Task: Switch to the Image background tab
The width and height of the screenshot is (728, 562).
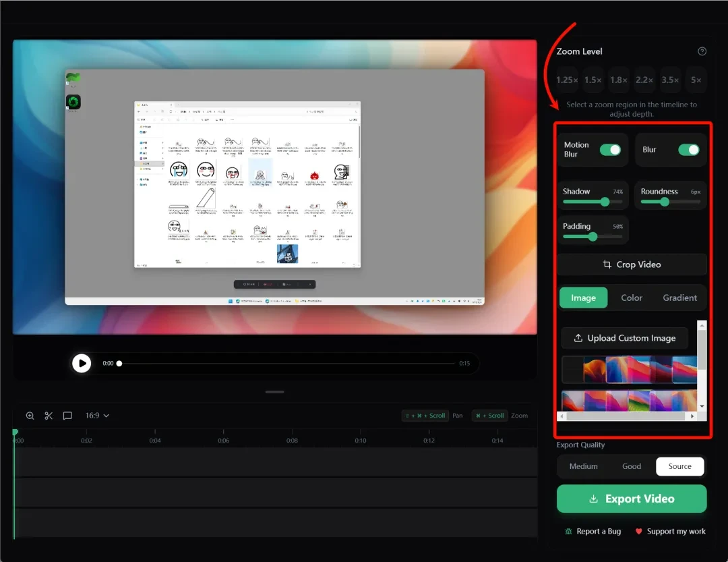Action: pos(583,298)
